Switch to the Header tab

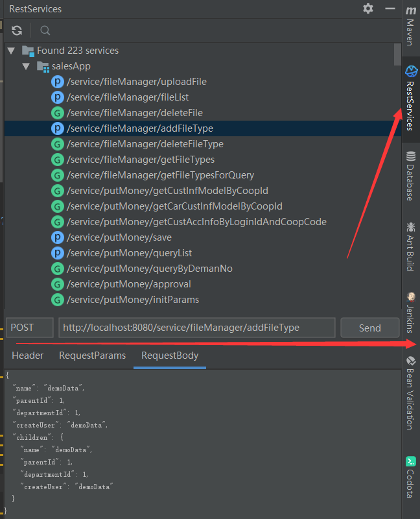pyautogui.click(x=28, y=356)
